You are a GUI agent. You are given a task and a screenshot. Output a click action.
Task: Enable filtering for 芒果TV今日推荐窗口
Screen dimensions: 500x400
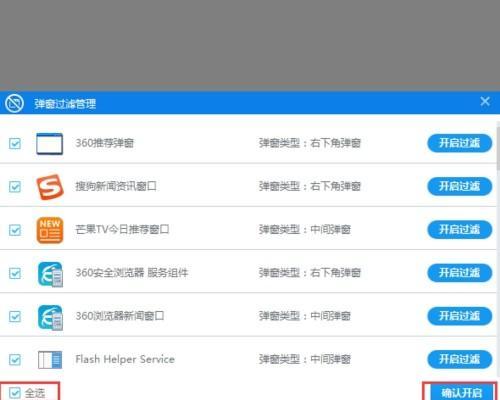tap(460, 230)
